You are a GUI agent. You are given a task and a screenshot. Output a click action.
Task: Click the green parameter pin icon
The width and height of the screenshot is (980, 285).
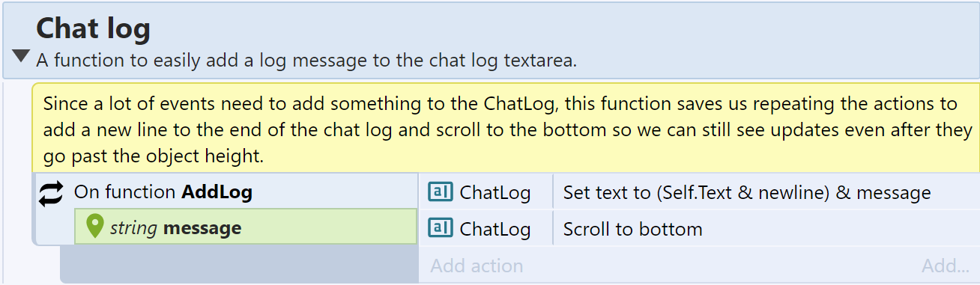click(x=94, y=227)
